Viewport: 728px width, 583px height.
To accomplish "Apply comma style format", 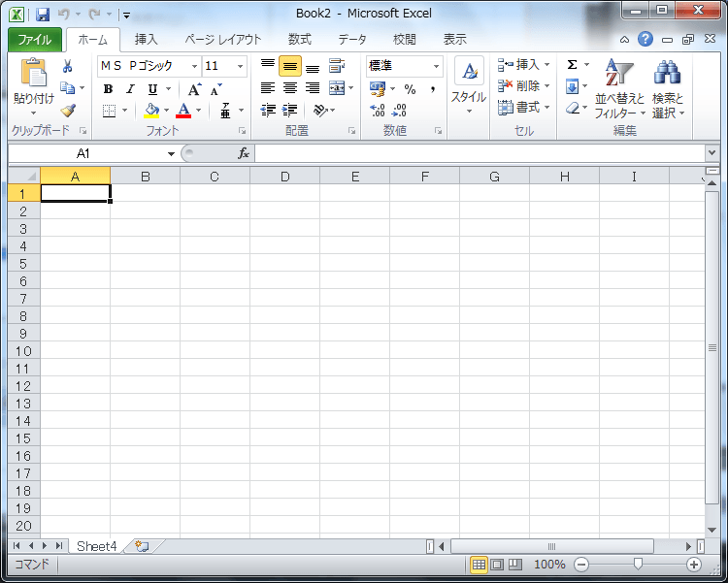I will pyautogui.click(x=433, y=88).
